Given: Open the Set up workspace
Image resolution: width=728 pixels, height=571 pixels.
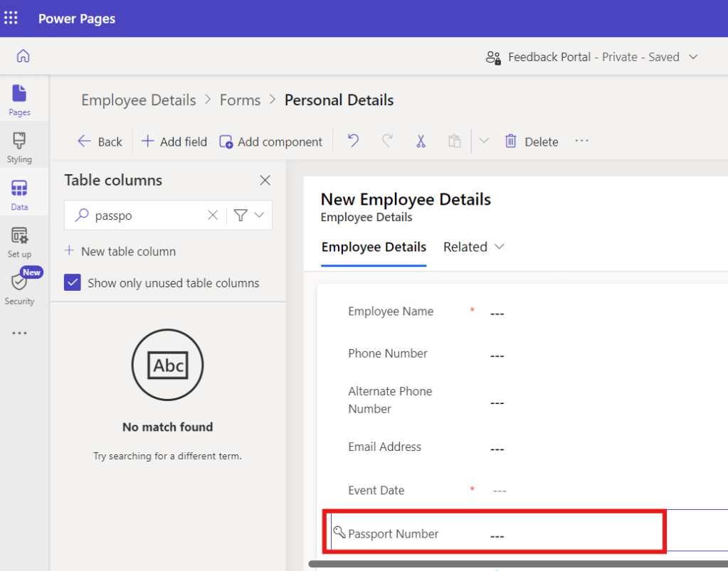Looking at the screenshot, I should pos(19,242).
